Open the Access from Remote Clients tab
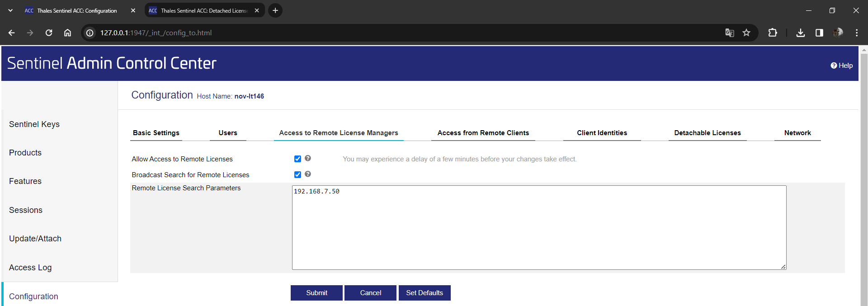 483,133
